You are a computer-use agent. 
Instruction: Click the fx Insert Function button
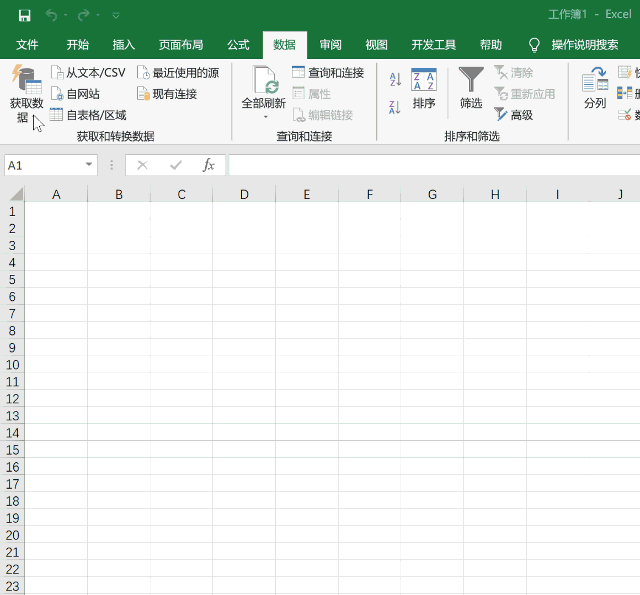208,165
